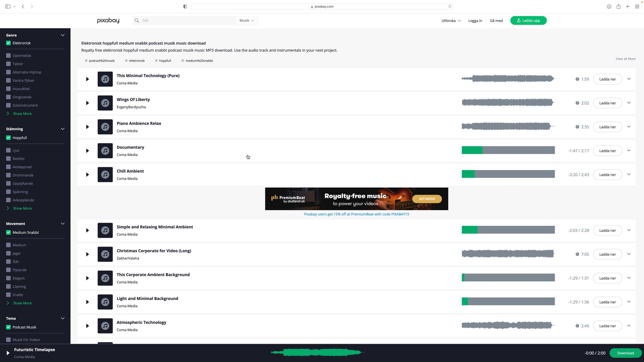Click the Documentary track progress bar
This screenshot has height=362, width=644.
coord(508,150)
